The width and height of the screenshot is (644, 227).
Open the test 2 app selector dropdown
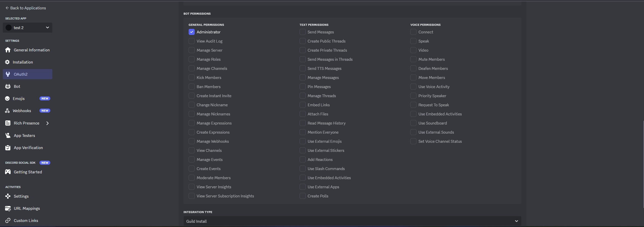tap(28, 28)
